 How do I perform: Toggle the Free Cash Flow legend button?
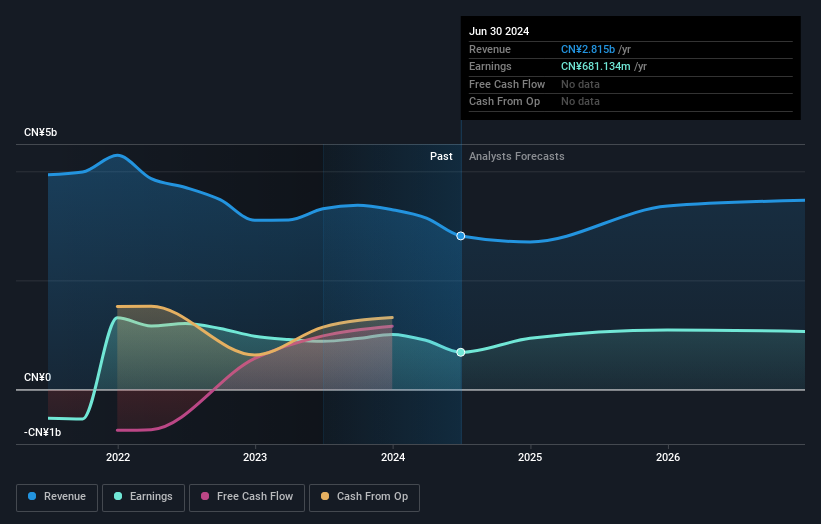pos(247,497)
